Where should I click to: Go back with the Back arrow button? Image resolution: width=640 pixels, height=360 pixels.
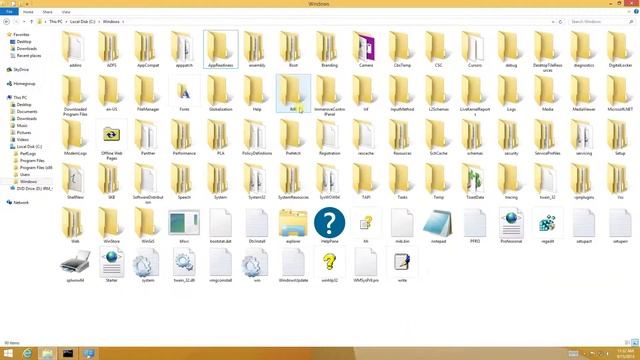coord(6,22)
